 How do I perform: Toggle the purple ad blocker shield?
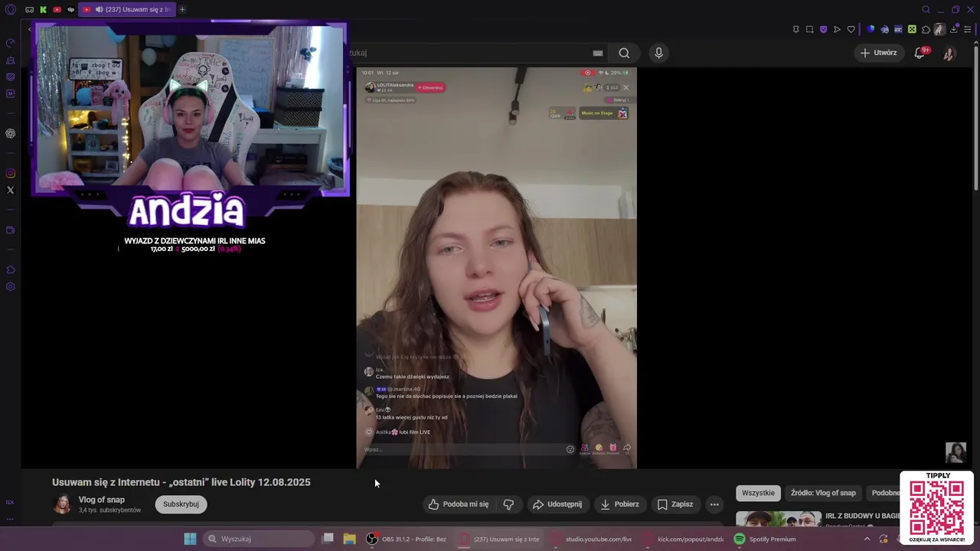pyautogui.click(x=823, y=30)
